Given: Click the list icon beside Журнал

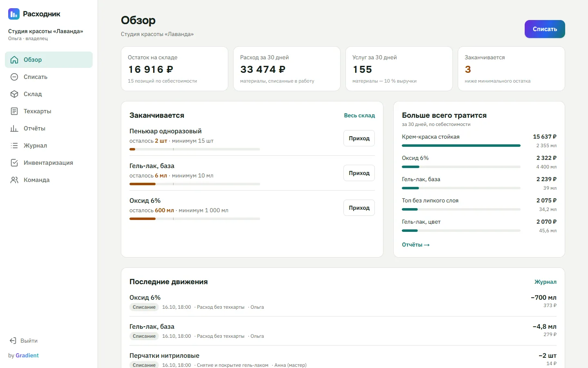Looking at the screenshot, I should (14, 146).
